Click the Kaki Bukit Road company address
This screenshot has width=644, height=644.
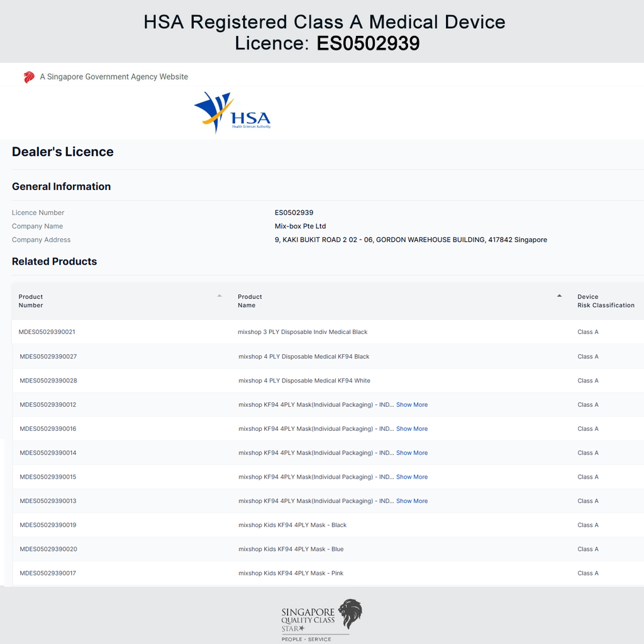click(x=410, y=240)
